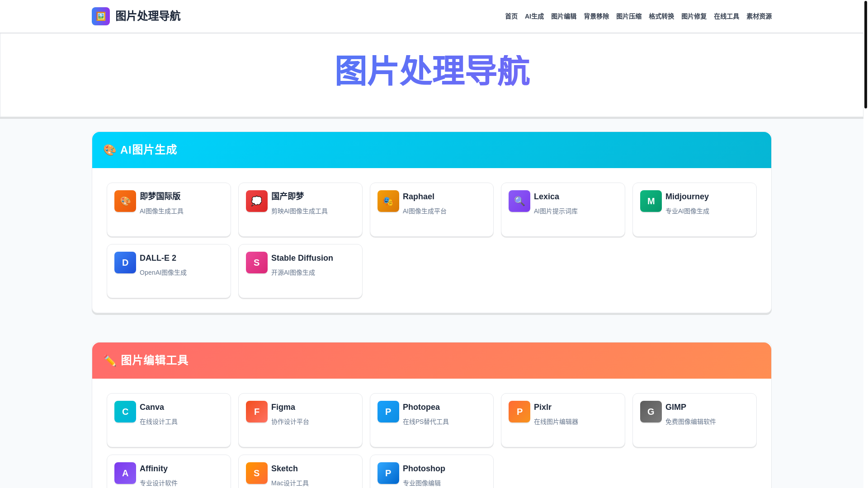
Task: Click 在线图片编辑器 description text
Action: pyautogui.click(x=556, y=422)
